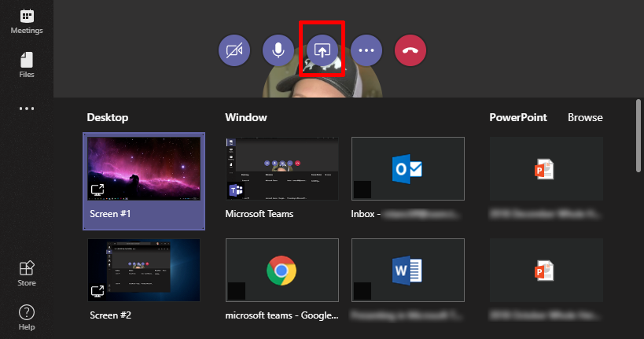
Task: Hang up the call
Action: pos(410,50)
